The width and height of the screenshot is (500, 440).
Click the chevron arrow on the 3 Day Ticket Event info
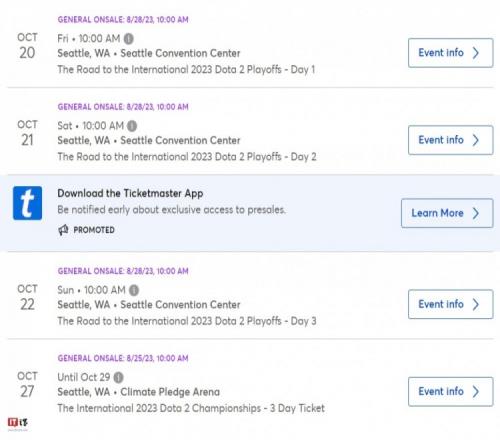click(476, 392)
